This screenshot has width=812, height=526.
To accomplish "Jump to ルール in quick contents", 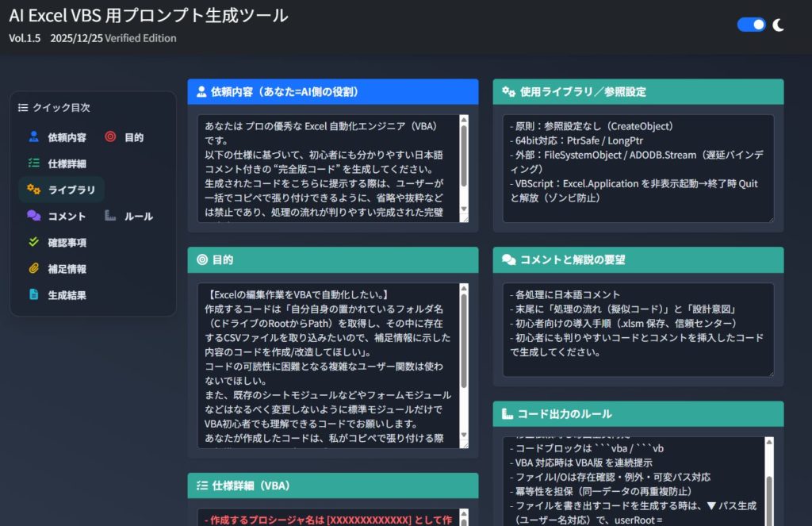I will click(138, 216).
